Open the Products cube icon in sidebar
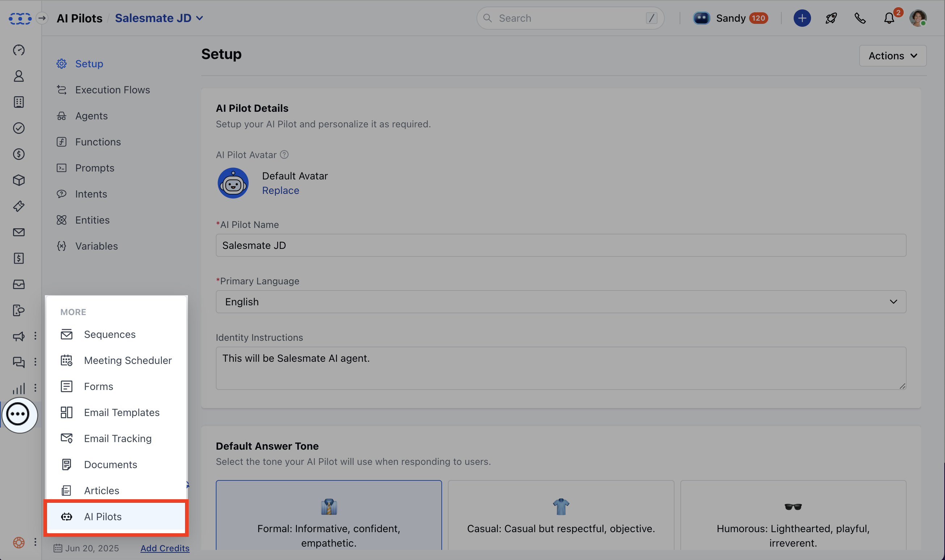Screen dimensions: 945x560 [18, 181]
